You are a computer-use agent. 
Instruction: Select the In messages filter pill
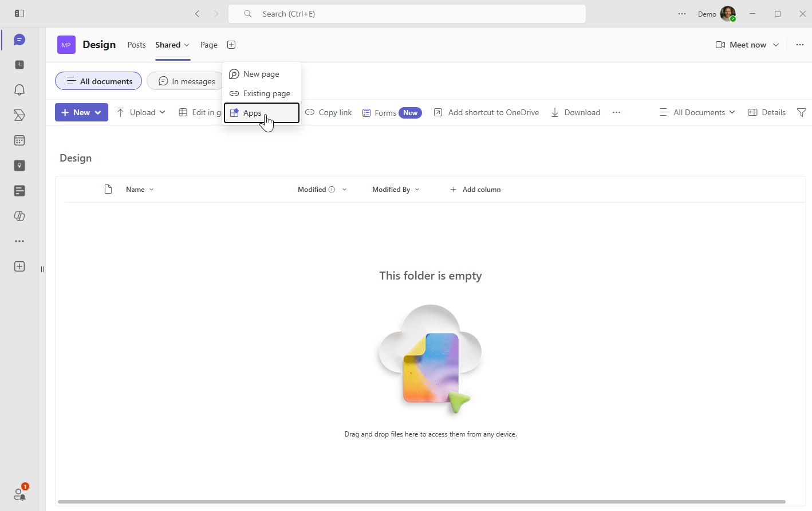point(185,81)
